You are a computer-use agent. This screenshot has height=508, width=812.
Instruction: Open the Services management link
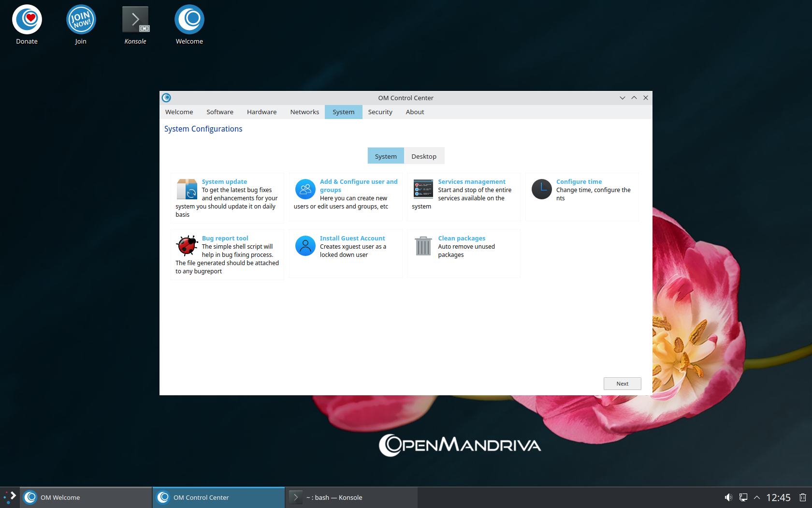click(x=472, y=182)
